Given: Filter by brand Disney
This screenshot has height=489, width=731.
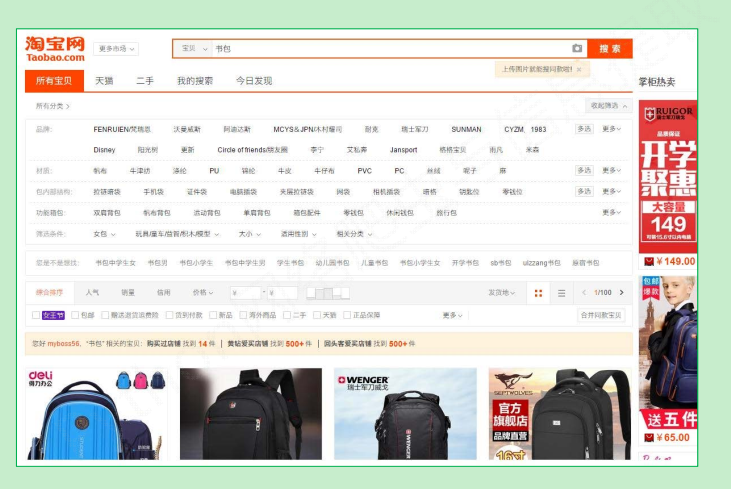Looking at the screenshot, I should coord(104,150).
